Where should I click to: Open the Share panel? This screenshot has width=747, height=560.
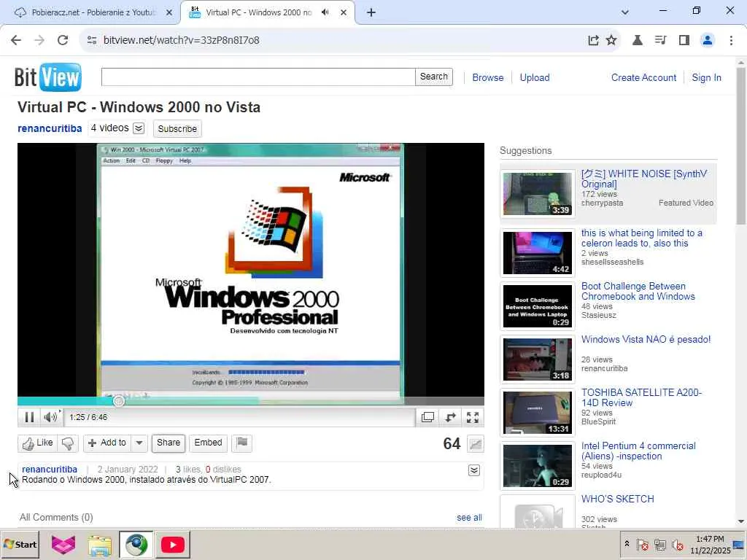click(x=169, y=443)
